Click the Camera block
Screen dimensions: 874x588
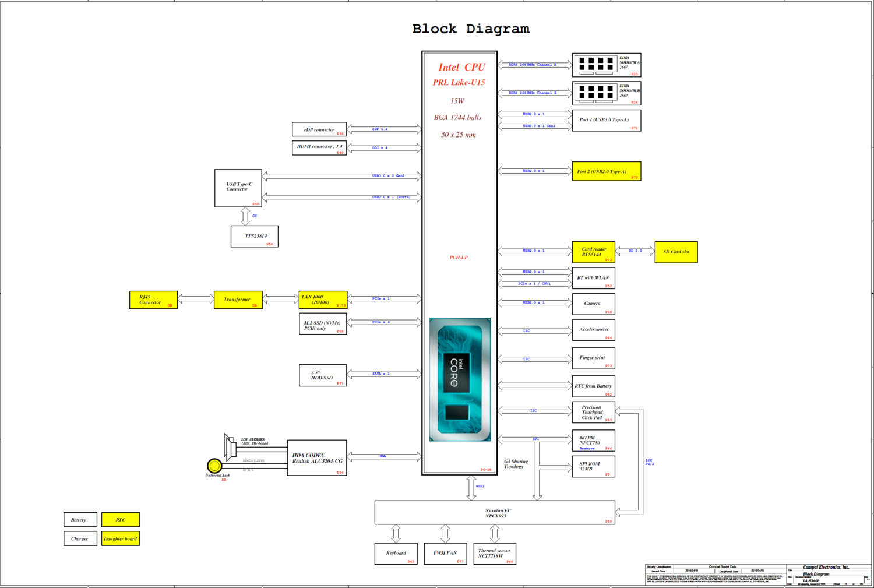[594, 304]
